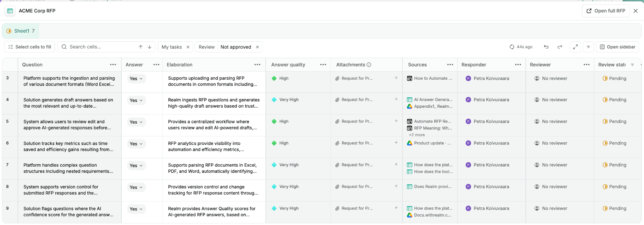Open source Does Realm provi...
The width and height of the screenshot is (644, 225).
pyautogui.click(x=429, y=187)
